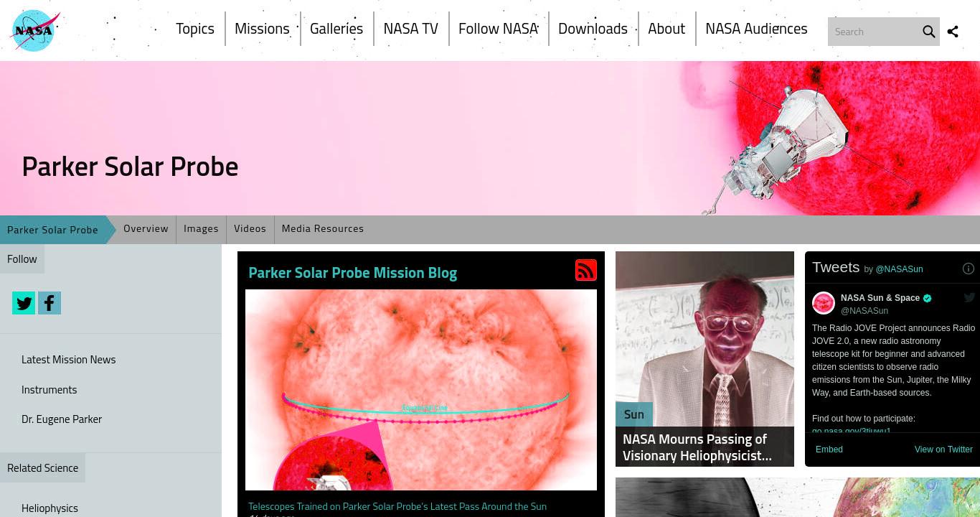Switch to the Images tab

[201, 228]
